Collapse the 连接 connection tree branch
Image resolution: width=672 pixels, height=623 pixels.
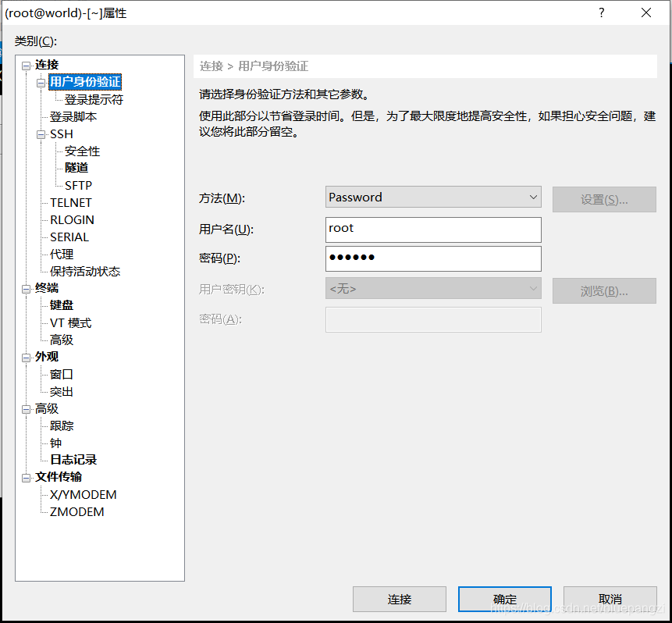click(x=27, y=64)
